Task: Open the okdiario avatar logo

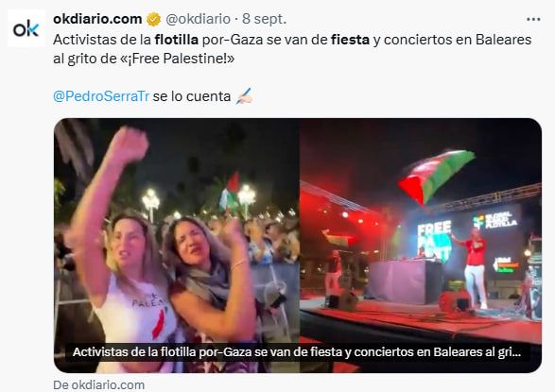Action: pos(26,28)
